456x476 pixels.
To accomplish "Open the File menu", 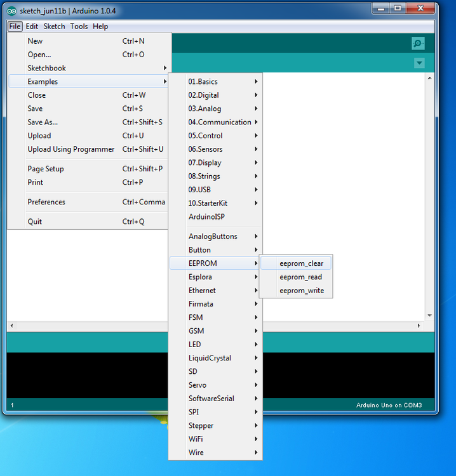I will click(15, 27).
